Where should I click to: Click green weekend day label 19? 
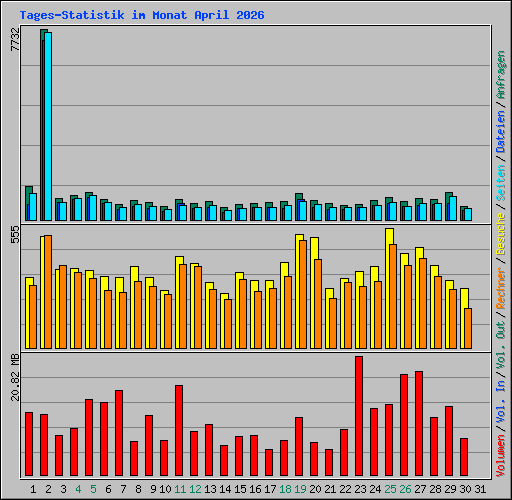click(300, 489)
